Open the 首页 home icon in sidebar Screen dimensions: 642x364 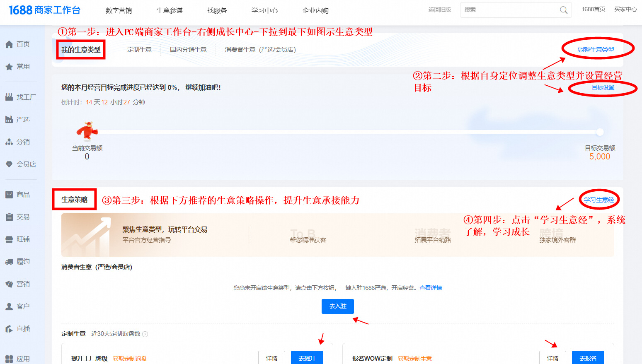9,44
